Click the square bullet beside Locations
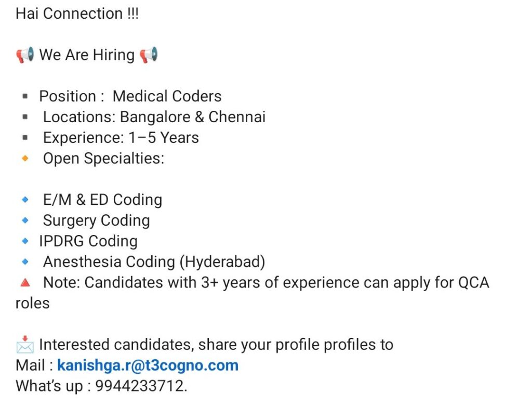 click(25, 117)
